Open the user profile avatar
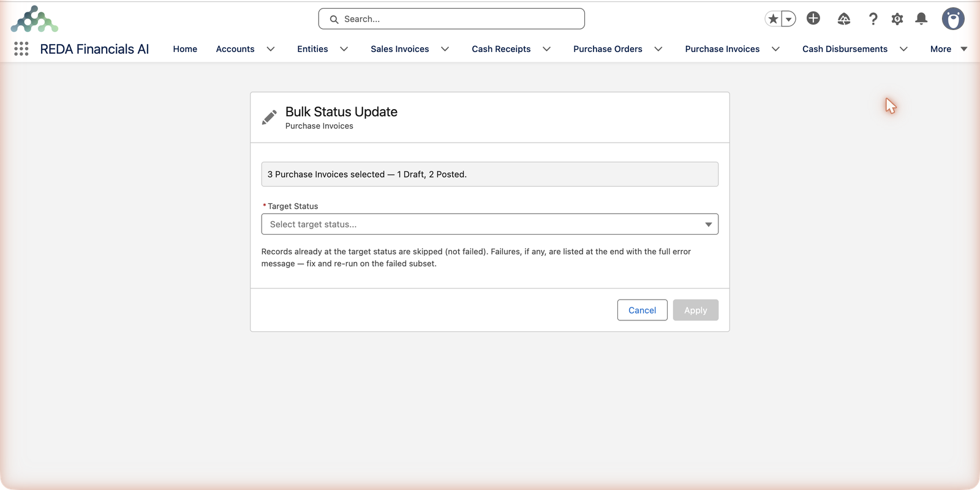The image size is (980, 490). (x=953, y=19)
